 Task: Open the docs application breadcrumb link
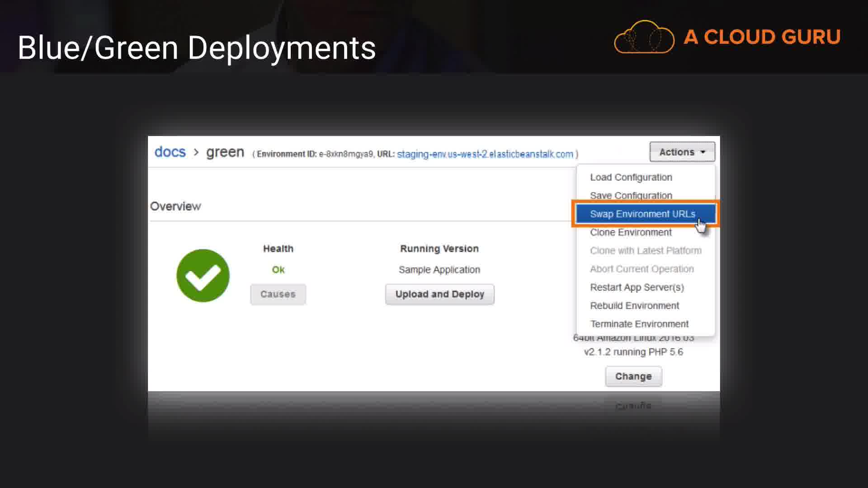coord(170,152)
